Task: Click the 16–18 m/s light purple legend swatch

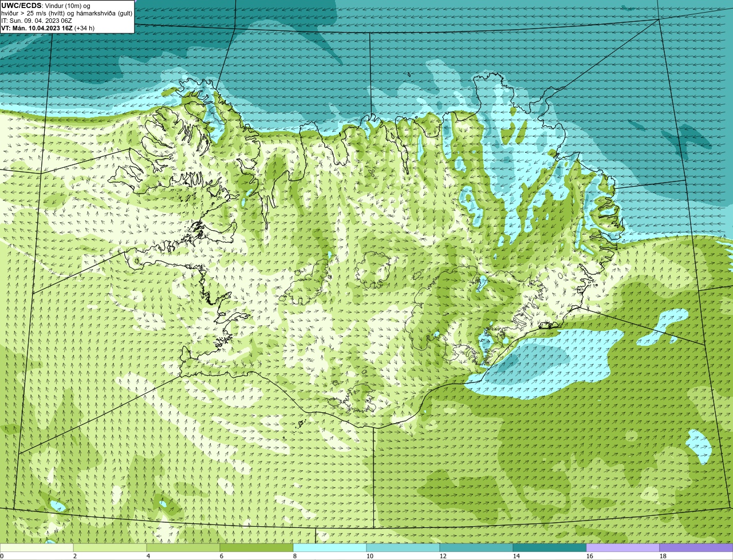Action: click(x=623, y=547)
